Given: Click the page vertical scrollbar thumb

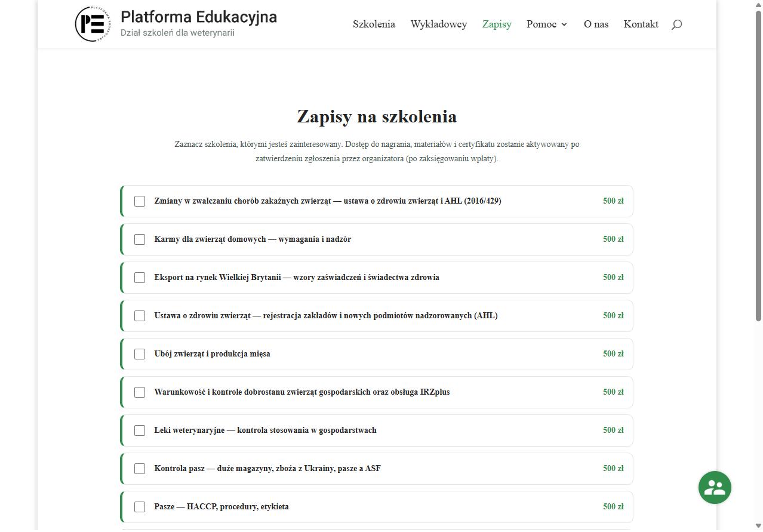Looking at the screenshot, I should [758, 166].
